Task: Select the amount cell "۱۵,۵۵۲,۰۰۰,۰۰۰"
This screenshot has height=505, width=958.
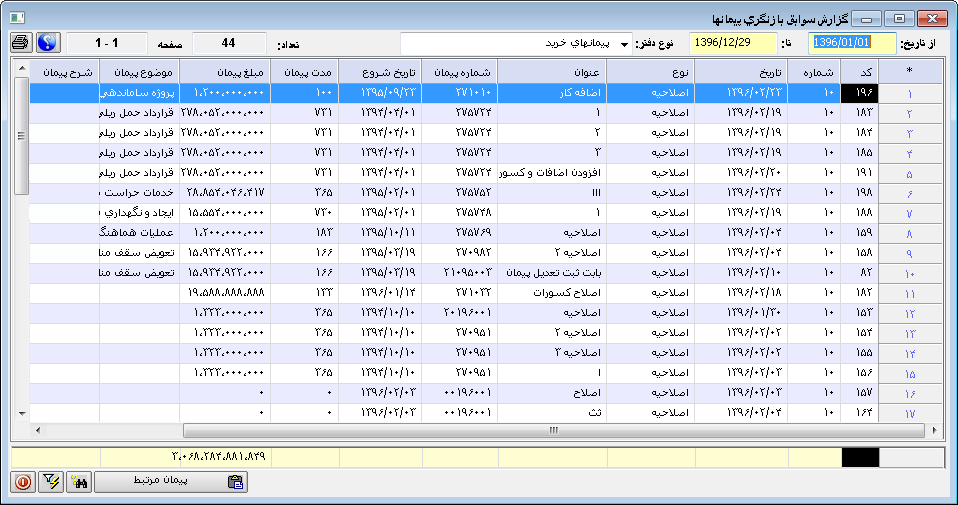Action: [225, 213]
